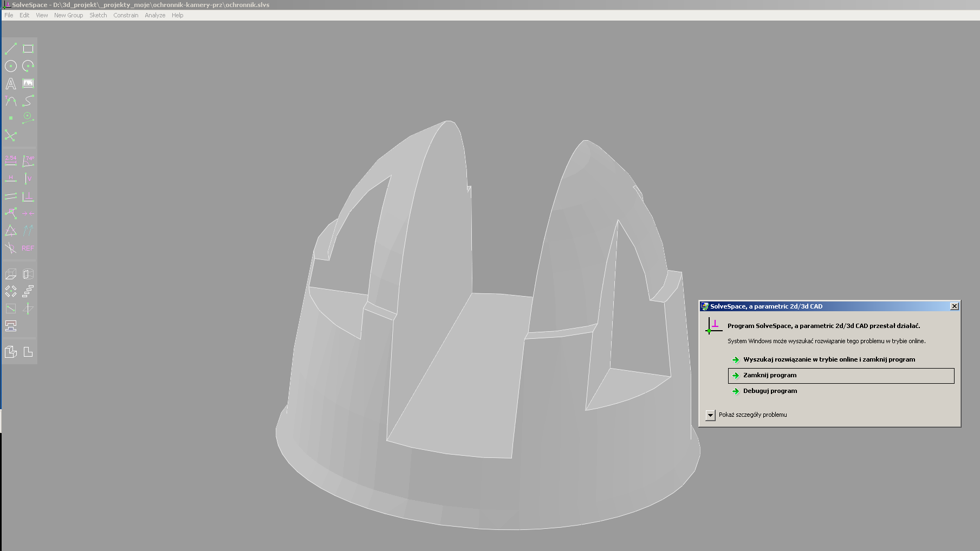Apply point on line constraint tool
The image size is (980, 551).
(x=11, y=213)
